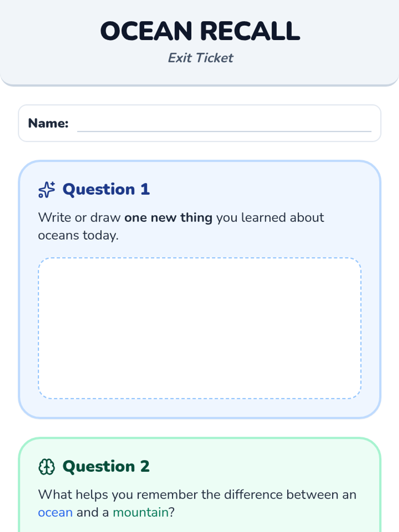The height and width of the screenshot is (532, 399).
Task: Click the words and a in Question 2
Action: tap(93, 512)
